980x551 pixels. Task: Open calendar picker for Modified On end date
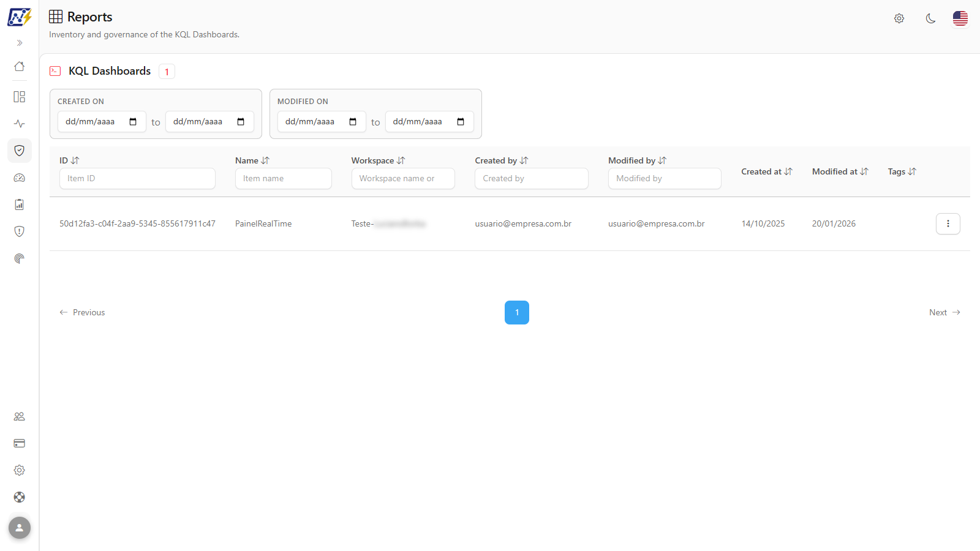click(x=461, y=122)
